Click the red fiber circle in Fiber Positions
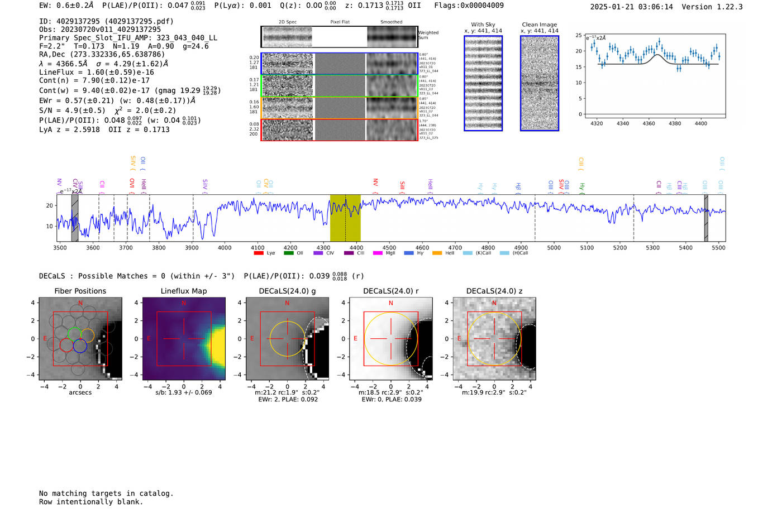This screenshot has height=532, width=782. [66, 344]
